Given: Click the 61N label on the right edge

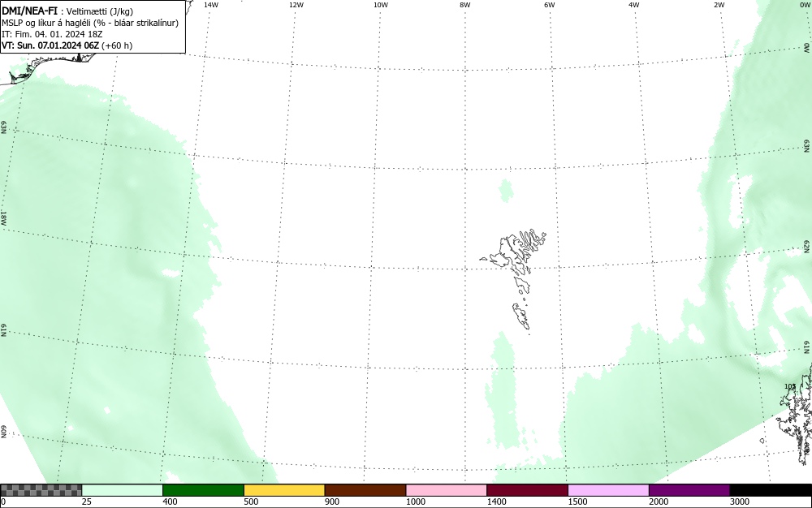Looking at the screenshot, I should click(x=807, y=347).
